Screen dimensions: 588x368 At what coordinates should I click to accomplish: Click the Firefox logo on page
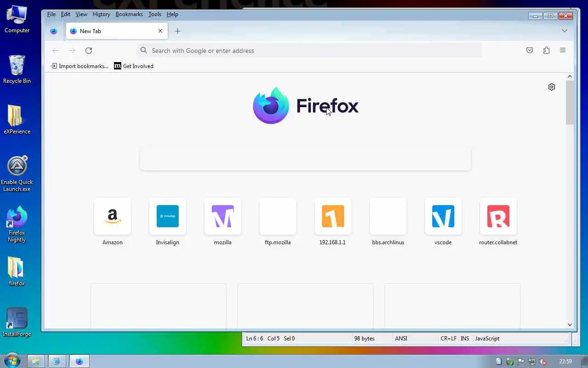pos(305,106)
